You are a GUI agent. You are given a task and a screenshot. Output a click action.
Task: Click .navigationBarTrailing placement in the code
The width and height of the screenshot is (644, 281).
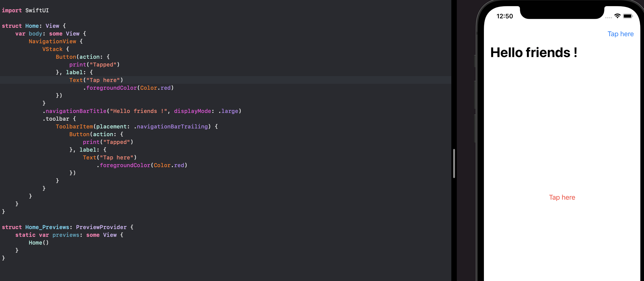pos(172,127)
